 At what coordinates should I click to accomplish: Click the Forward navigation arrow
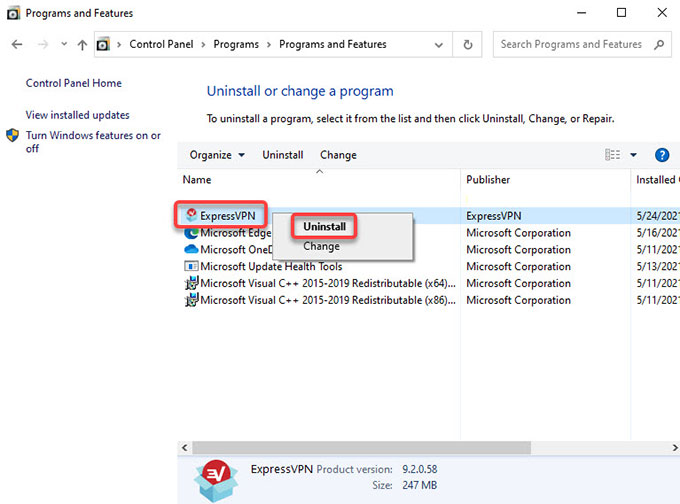(x=42, y=44)
